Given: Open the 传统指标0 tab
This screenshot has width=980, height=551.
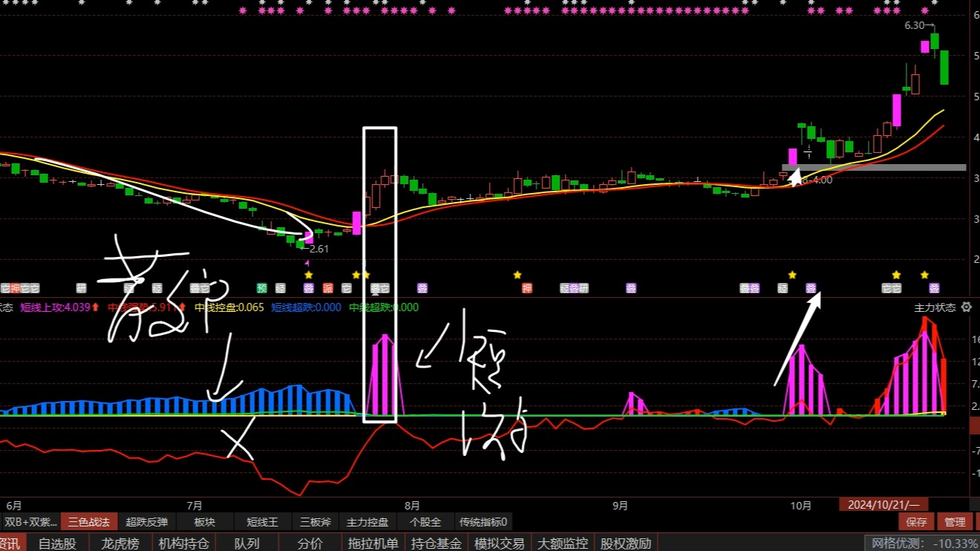Looking at the screenshot, I should coord(484,522).
